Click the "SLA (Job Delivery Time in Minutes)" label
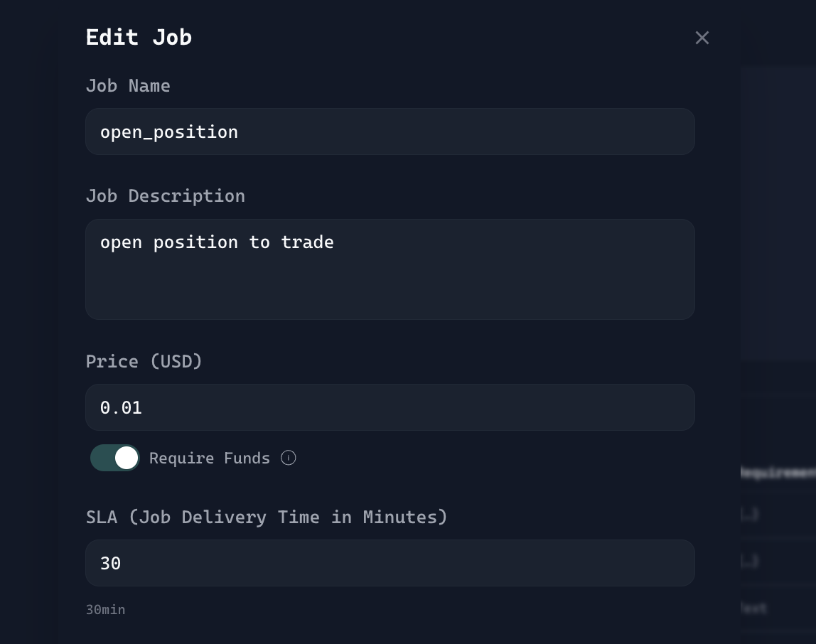Screen dimensions: 816x644 point(267,517)
